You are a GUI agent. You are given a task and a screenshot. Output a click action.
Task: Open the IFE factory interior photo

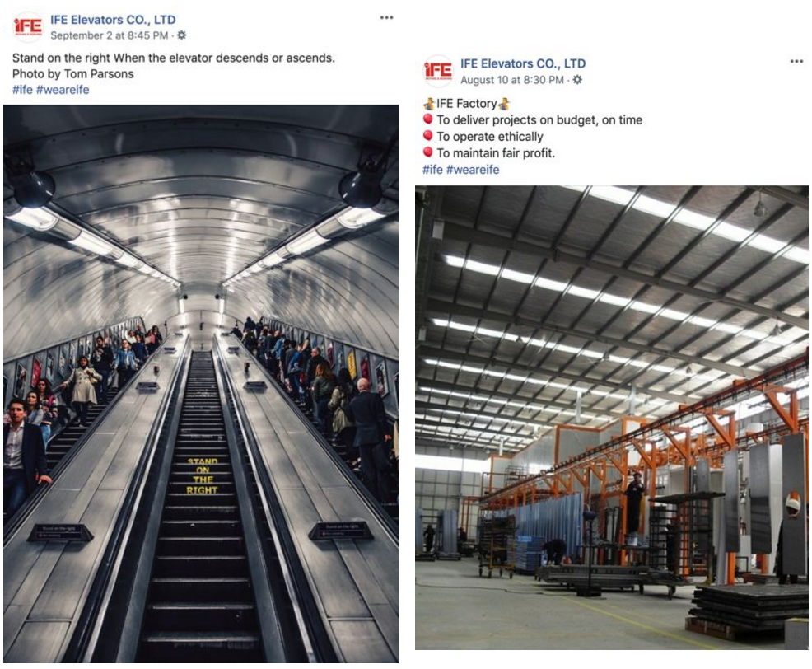click(x=612, y=418)
